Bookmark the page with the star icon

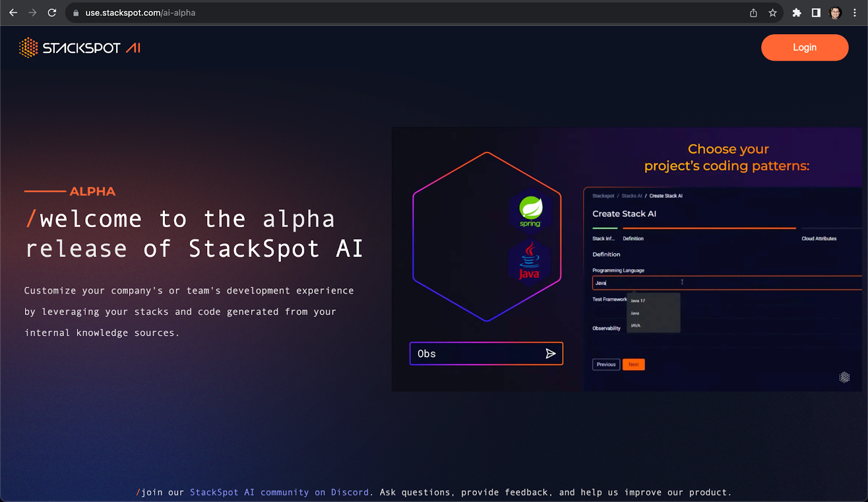point(773,13)
